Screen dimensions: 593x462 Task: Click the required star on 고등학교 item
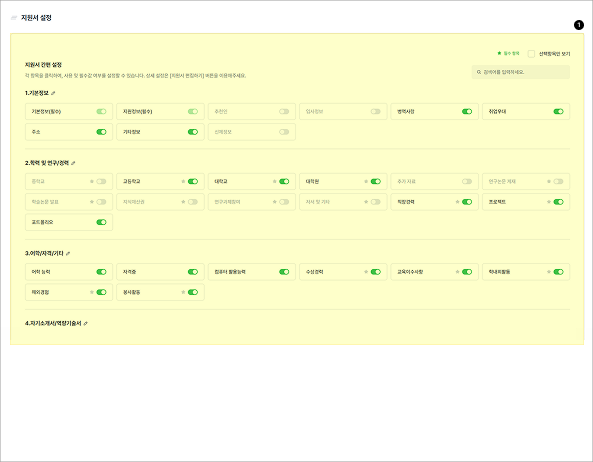pos(183,181)
